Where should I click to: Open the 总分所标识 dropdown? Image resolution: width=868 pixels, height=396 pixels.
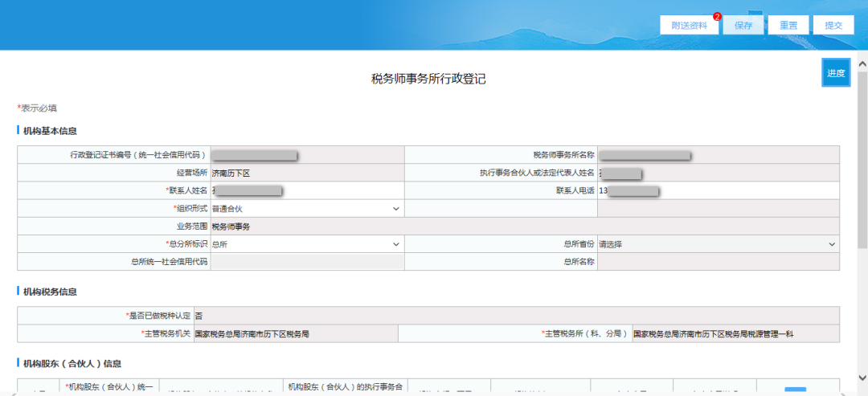pos(307,244)
